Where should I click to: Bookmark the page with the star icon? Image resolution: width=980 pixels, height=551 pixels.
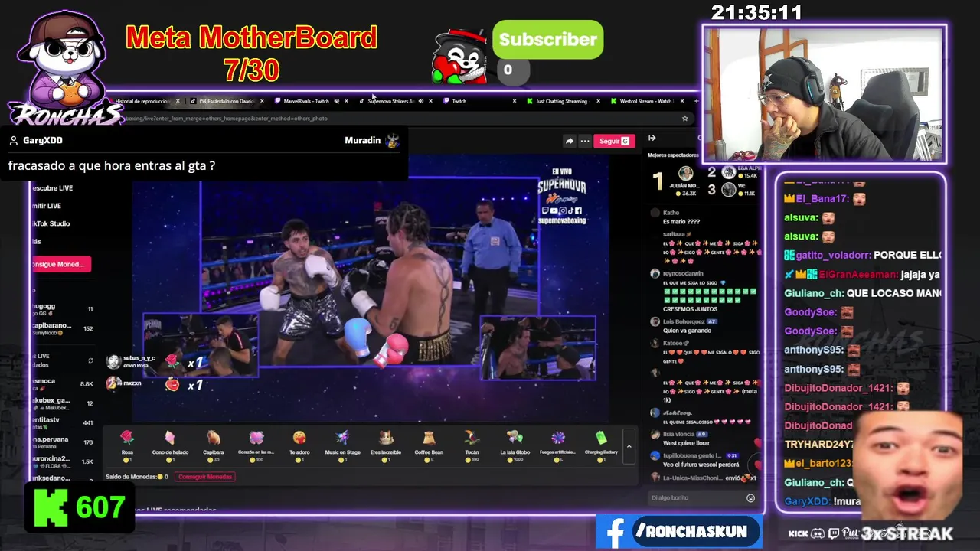click(684, 119)
